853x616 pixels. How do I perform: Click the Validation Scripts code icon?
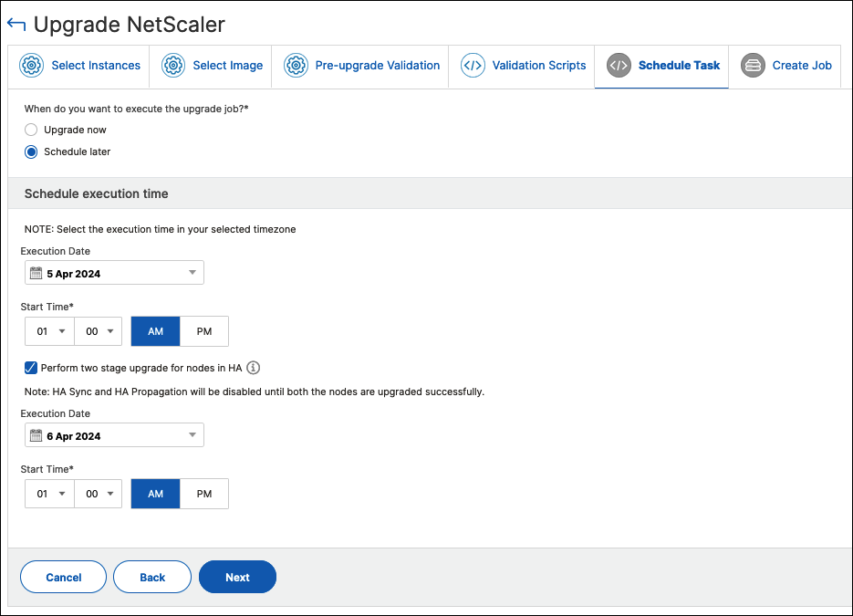(x=473, y=66)
